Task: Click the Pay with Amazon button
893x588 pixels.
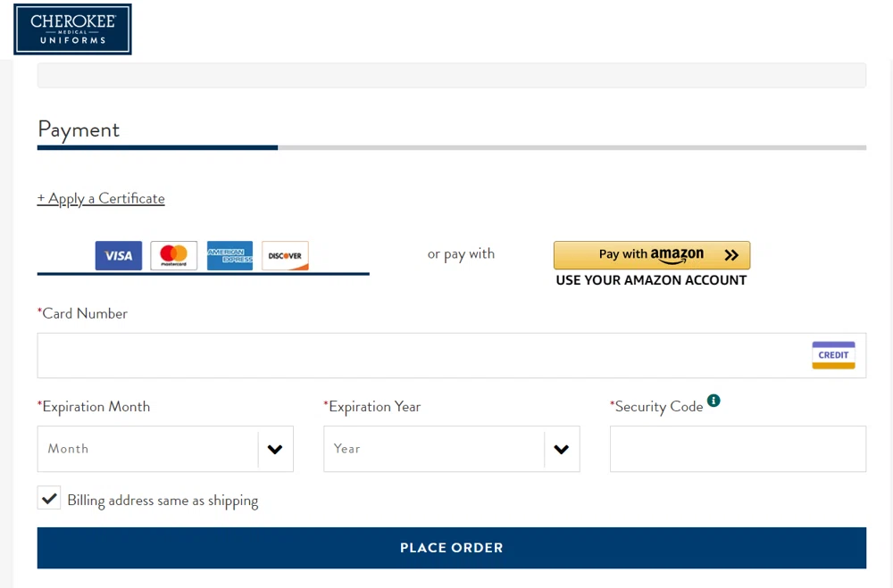Action: click(652, 254)
